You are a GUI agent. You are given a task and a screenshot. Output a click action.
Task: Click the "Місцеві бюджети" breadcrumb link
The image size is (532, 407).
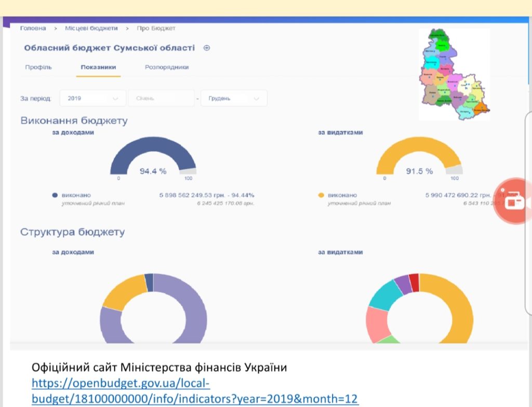coord(91,28)
